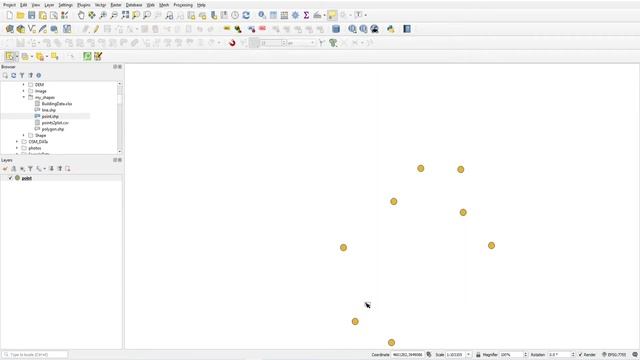Screen dimensions: 640x360
Task: Click Collapse All icon in Browser panel
Action: (31, 76)
